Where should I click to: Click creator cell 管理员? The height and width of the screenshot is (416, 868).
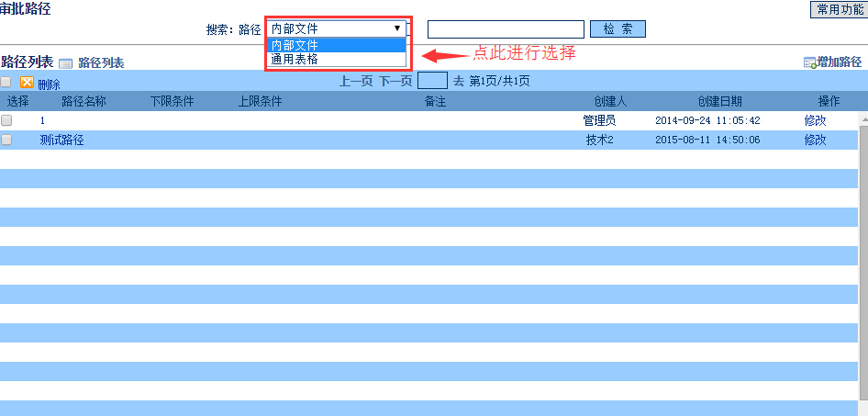tap(599, 120)
